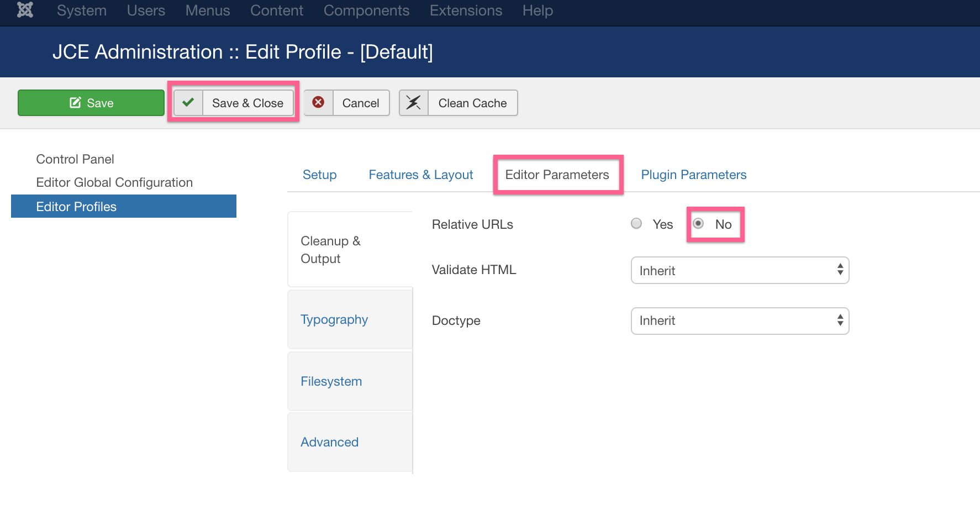The height and width of the screenshot is (515, 980).
Task: Open the Typography section
Action: [350, 319]
